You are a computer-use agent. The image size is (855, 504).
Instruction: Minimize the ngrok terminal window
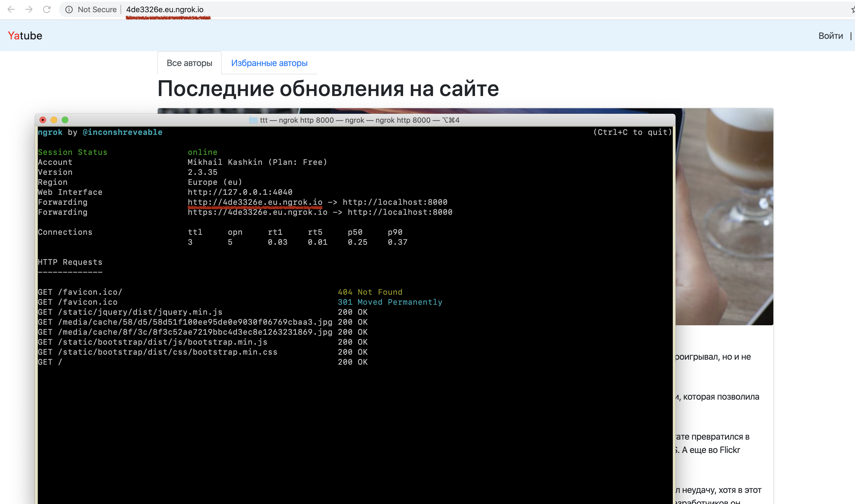point(54,120)
